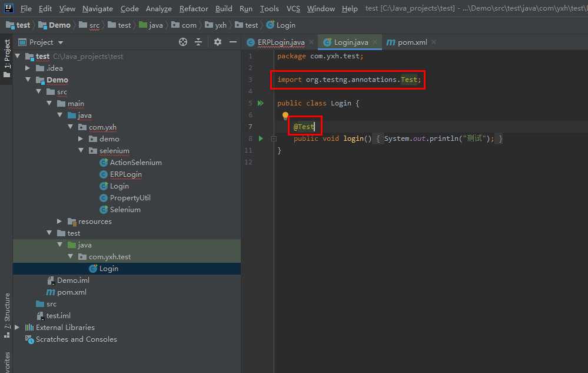Image resolution: width=588 pixels, height=373 pixels.
Task: Open Project panel settings gear
Action: pos(218,42)
